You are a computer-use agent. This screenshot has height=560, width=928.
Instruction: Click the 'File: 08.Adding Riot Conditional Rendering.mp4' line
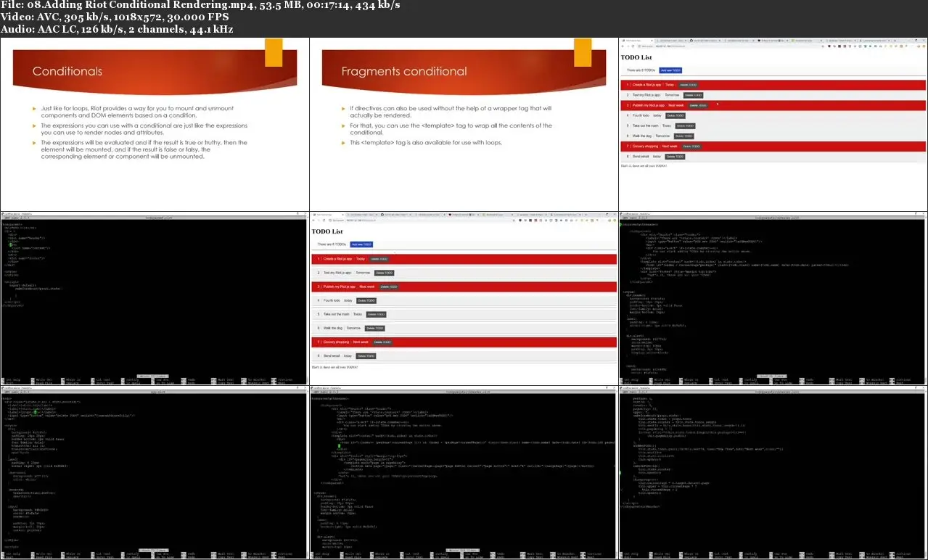200,6
